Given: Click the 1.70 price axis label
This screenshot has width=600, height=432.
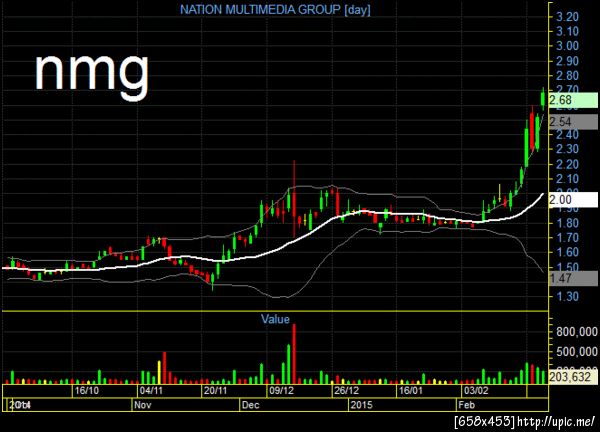Looking at the screenshot, I should pyautogui.click(x=567, y=238).
